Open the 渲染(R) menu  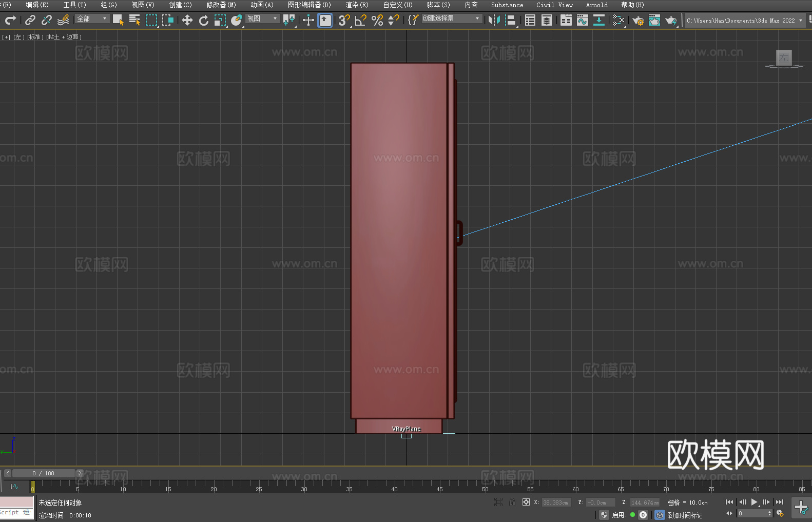pos(357,5)
